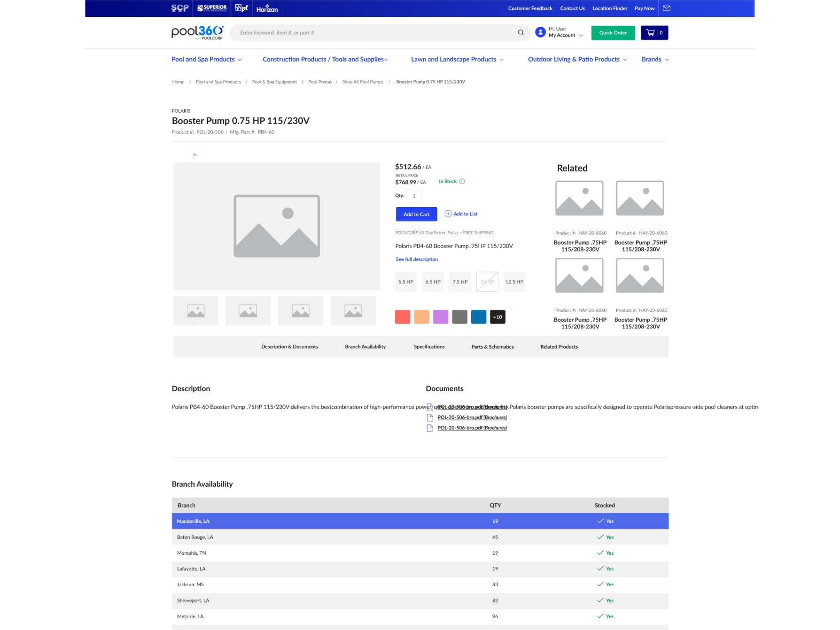
Task: Expand the Brands menu
Action: [655, 59]
